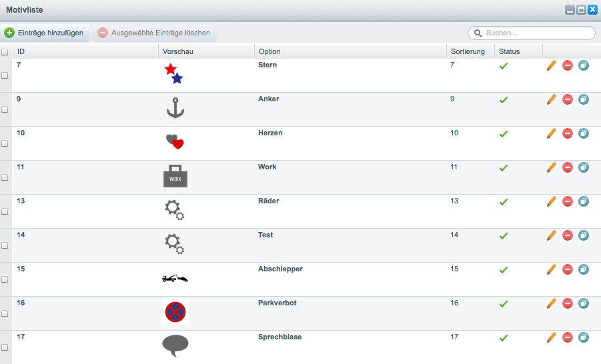This screenshot has width=601, height=364.
Task: Delete the Anker entry via red icon
Action: click(x=568, y=99)
